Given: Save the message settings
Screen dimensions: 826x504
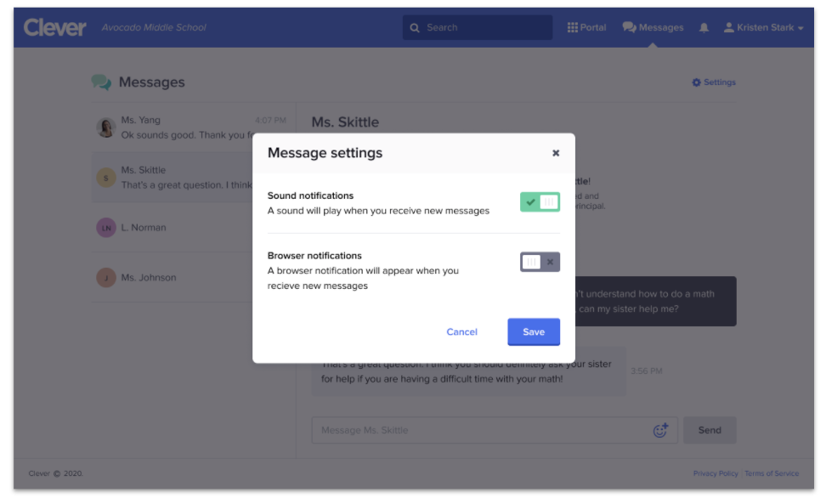Looking at the screenshot, I should [534, 331].
